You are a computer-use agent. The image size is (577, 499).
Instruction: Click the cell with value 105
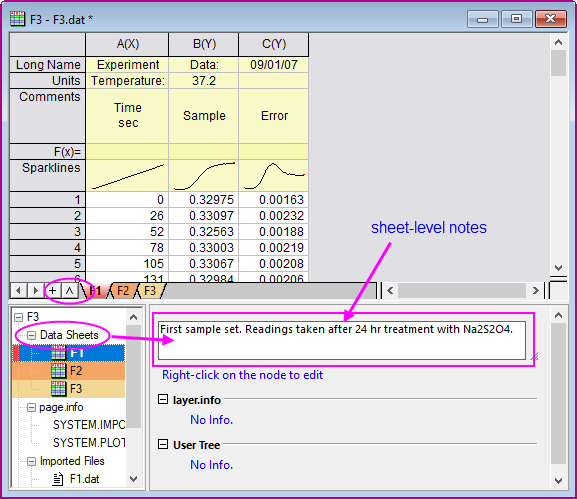click(127, 263)
